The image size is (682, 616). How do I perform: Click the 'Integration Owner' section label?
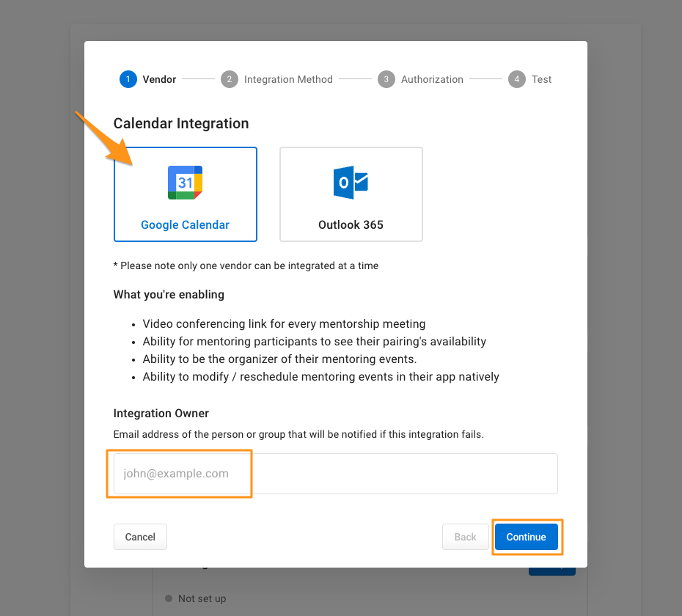pos(161,414)
